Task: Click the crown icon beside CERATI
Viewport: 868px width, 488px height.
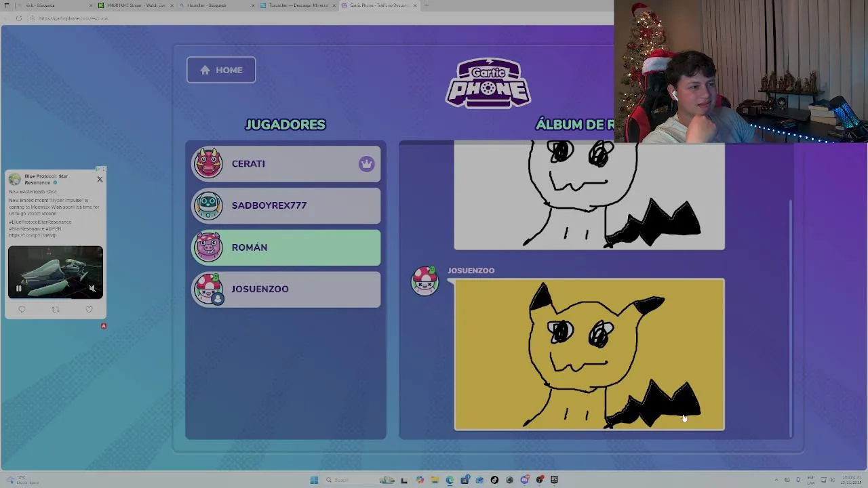Action: click(366, 163)
